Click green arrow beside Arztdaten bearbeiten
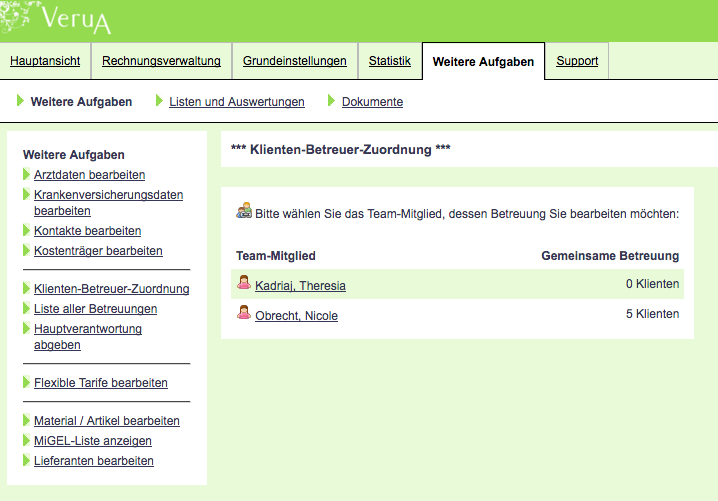 pos(26,175)
